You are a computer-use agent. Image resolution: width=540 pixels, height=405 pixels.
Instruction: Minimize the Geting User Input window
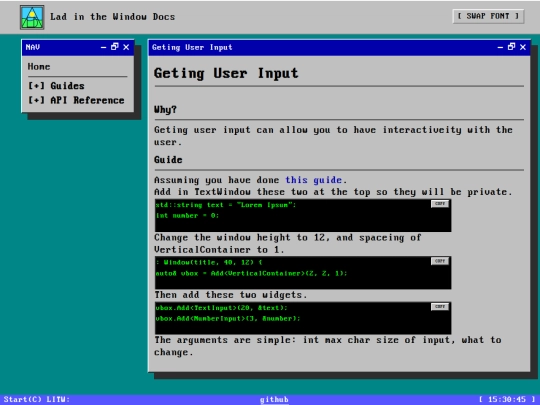click(x=500, y=47)
